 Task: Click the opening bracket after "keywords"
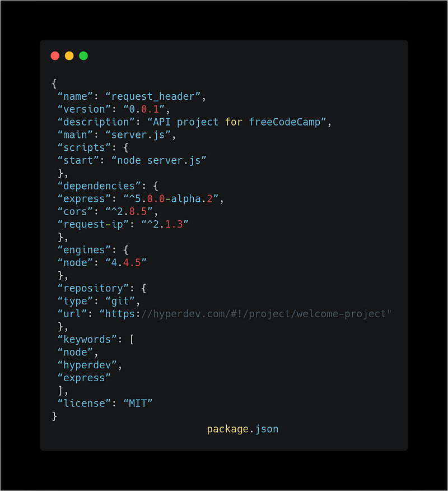coord(132,340)
